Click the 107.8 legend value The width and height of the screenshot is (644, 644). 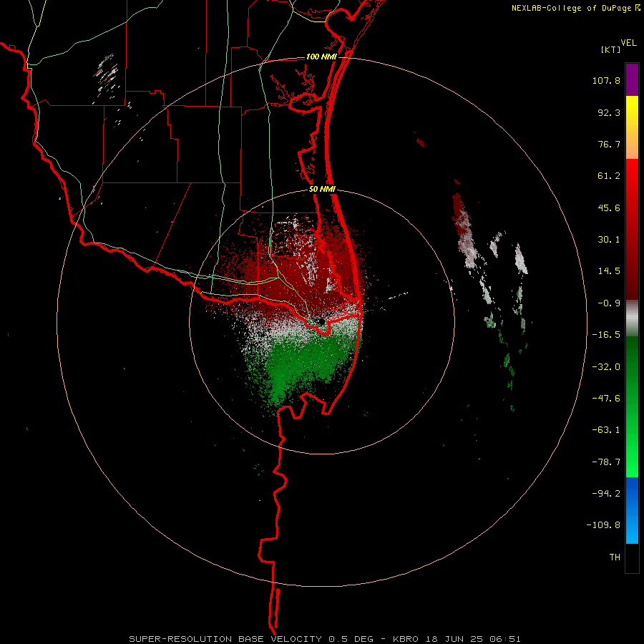click(x=606, y=80)
